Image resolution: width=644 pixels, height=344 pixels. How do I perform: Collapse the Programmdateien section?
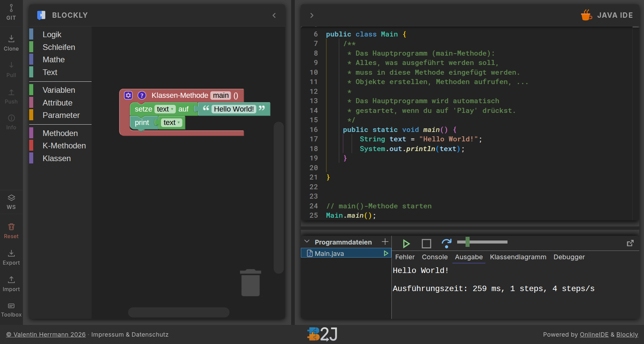point(307,242)
